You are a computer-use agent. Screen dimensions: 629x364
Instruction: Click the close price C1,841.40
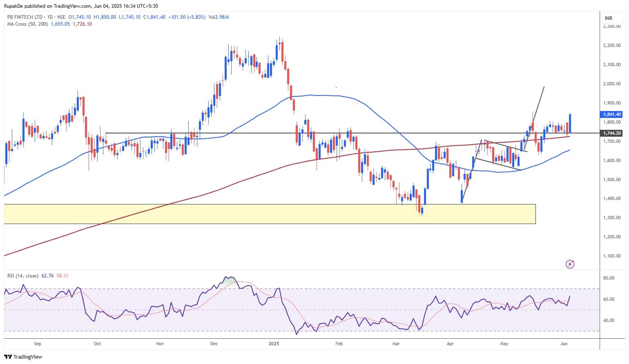point(154,17)
